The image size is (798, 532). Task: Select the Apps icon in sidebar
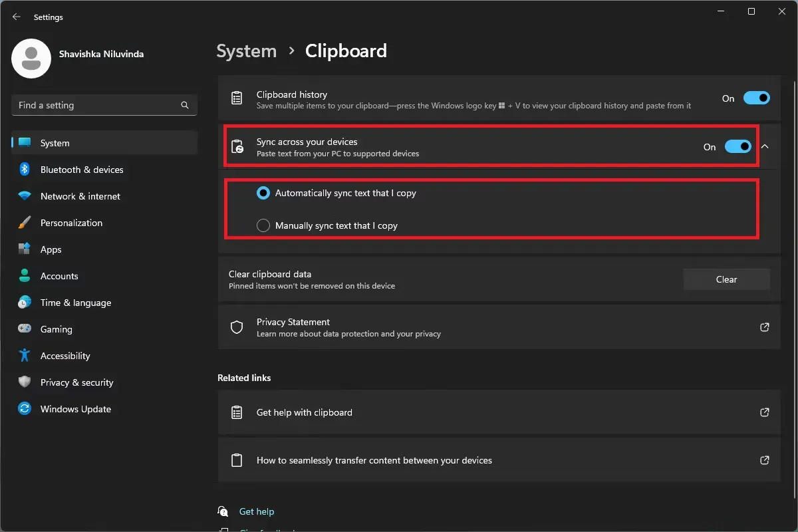point(25,249)
